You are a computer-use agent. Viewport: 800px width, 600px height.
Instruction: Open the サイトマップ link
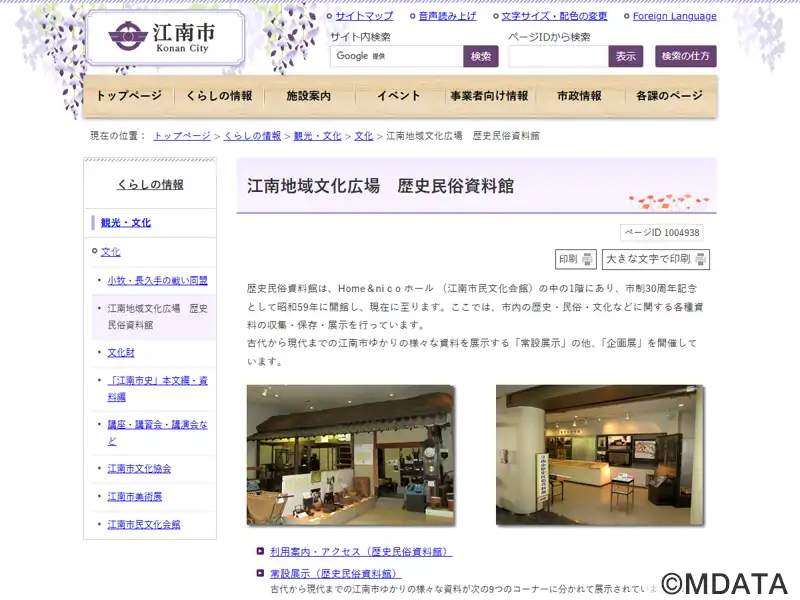(x=364, y=16)
